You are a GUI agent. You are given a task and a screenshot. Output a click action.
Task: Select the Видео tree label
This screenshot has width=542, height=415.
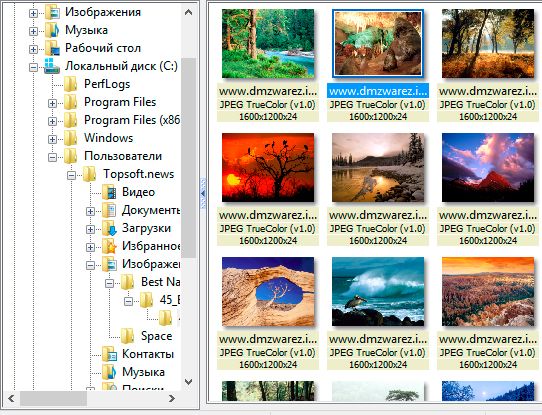click(138, 192)
